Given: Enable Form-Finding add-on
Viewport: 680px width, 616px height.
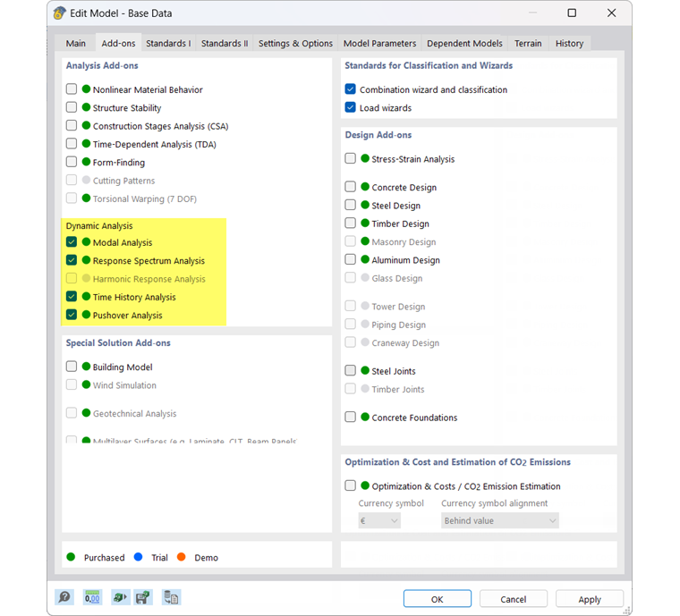Looking at the screenshot, I should click(72, 162).
